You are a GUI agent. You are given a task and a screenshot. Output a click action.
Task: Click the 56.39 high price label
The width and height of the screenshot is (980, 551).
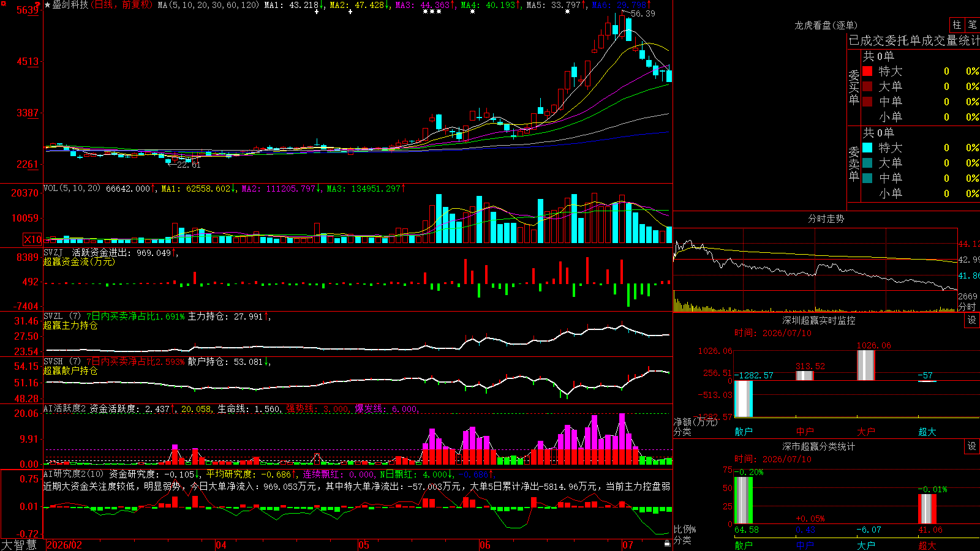pos(643,13)
